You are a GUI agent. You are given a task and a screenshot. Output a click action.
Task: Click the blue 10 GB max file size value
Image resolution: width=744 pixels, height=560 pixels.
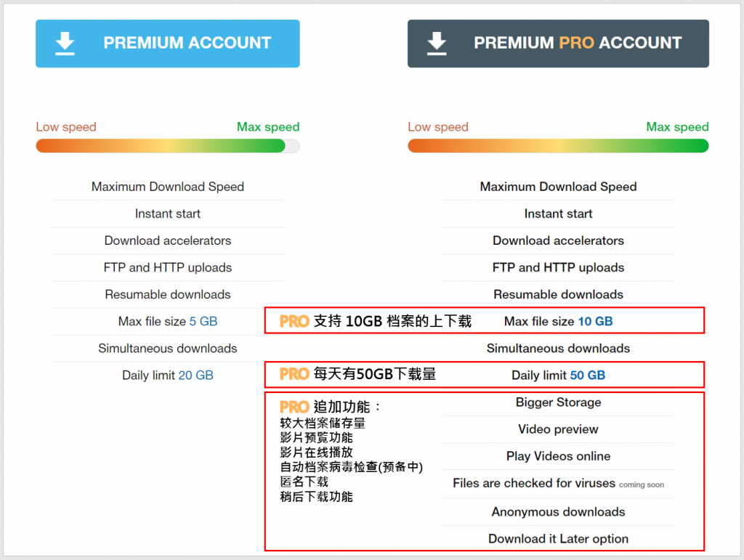click(596, 321)
